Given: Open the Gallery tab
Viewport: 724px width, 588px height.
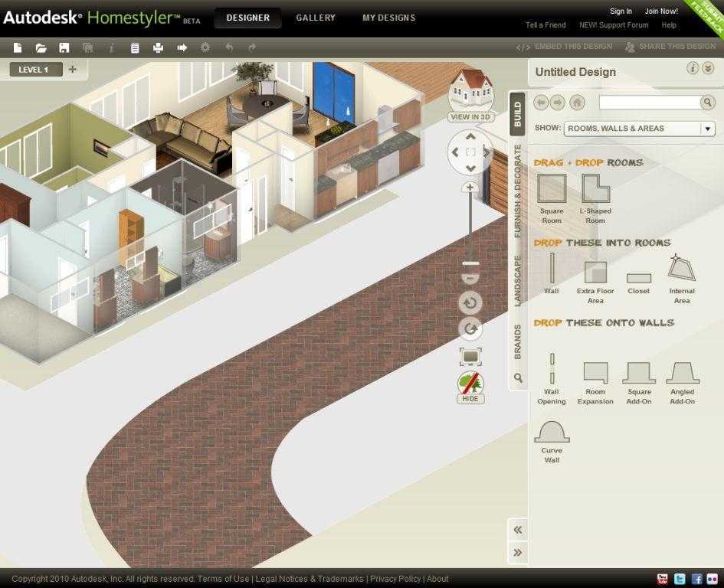Looking at the screenshot, I should (x=316, y=18).
